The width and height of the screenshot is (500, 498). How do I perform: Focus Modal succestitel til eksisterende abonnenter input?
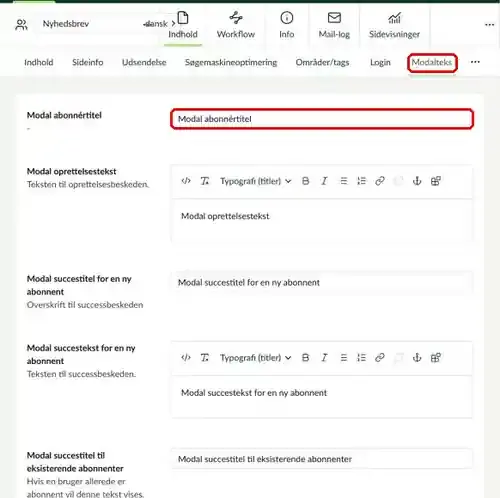(322, 459)
